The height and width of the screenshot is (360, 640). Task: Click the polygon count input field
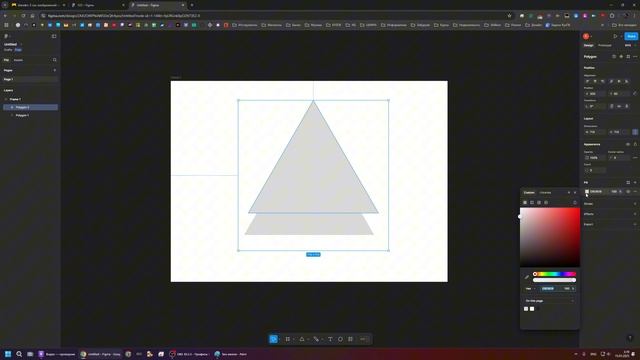pyautogui.click(x=595, y=170)
